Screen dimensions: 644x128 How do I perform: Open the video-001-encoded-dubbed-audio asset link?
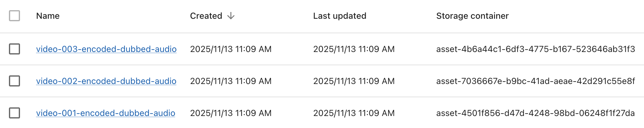point(106,113)
